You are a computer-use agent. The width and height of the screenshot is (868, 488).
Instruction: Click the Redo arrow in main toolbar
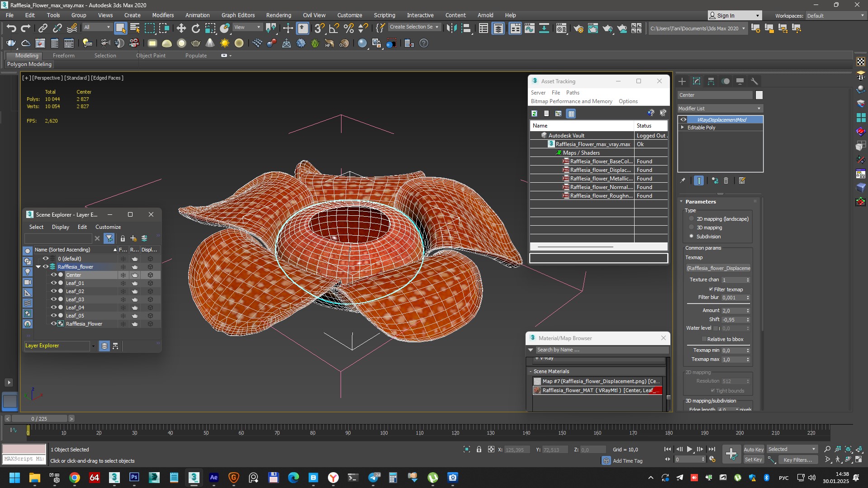tap(26, 28)
